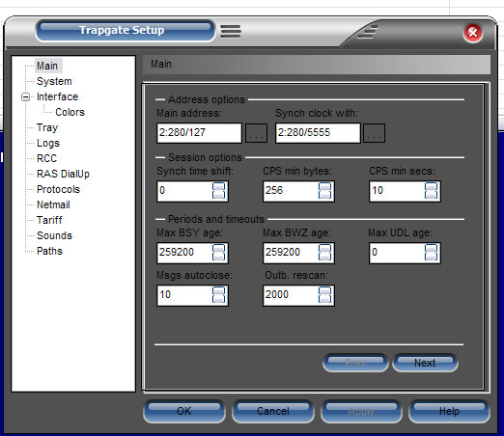Click the striped rollup icon in title bar
This screenshot has height=436, width=504.
368,32
